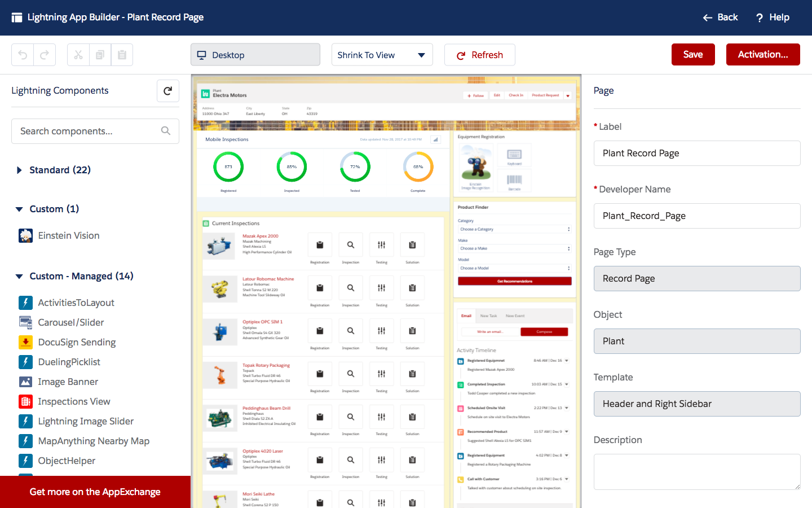812x508 pixels.
Task: Switch to the New Task tab
Action: (x=488, y=316)
